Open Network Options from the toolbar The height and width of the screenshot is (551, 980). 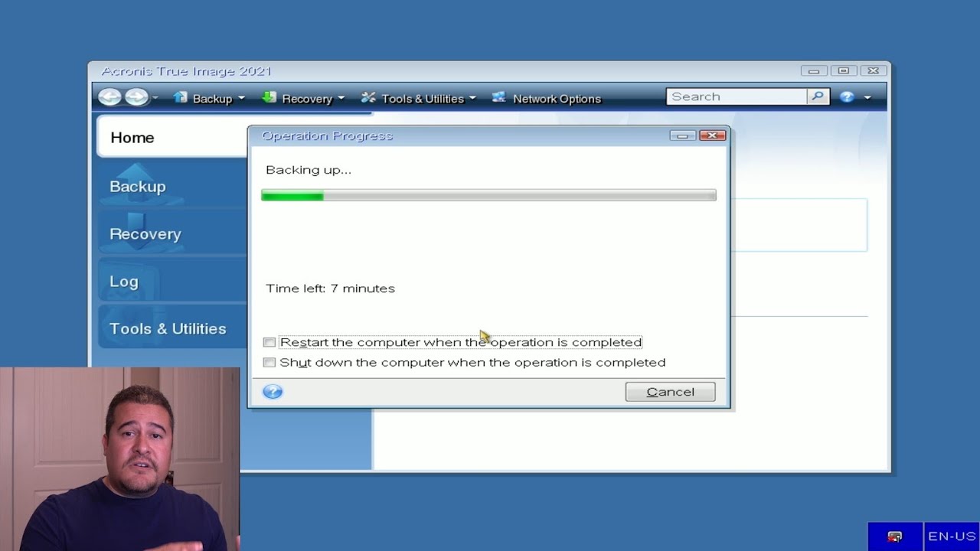click(x=557, y=99)
